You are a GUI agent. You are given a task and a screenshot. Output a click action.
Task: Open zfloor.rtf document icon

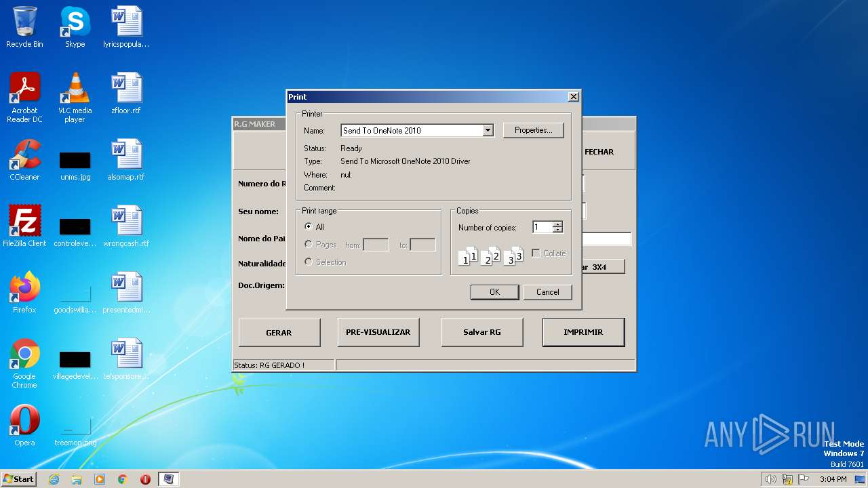[126, 94]
